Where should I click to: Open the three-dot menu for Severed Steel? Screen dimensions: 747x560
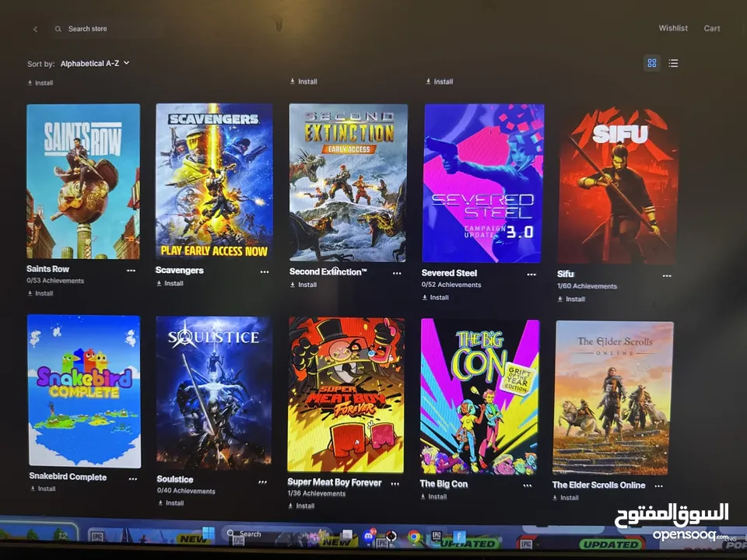click(x=531, y=275)
